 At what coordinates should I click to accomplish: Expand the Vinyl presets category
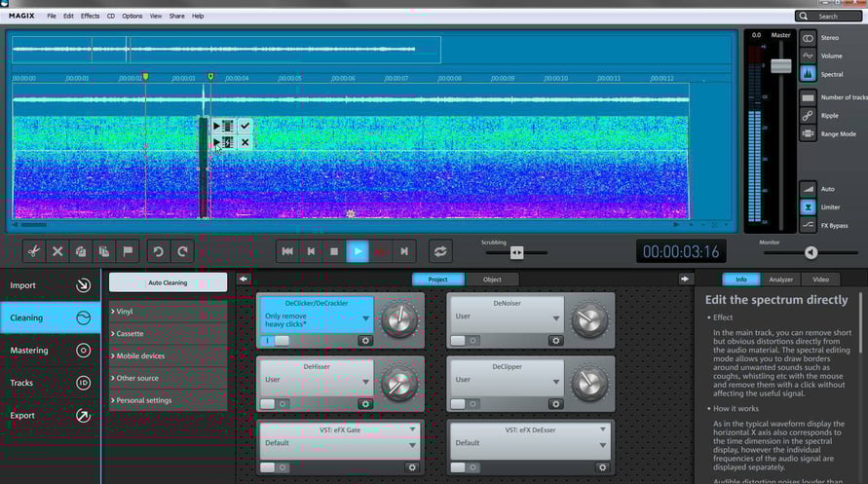click(x=168, y=312)
